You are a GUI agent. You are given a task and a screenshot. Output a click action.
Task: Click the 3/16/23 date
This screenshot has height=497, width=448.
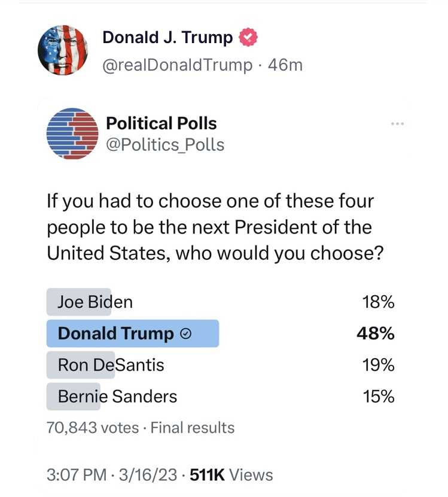coord(150,475)
